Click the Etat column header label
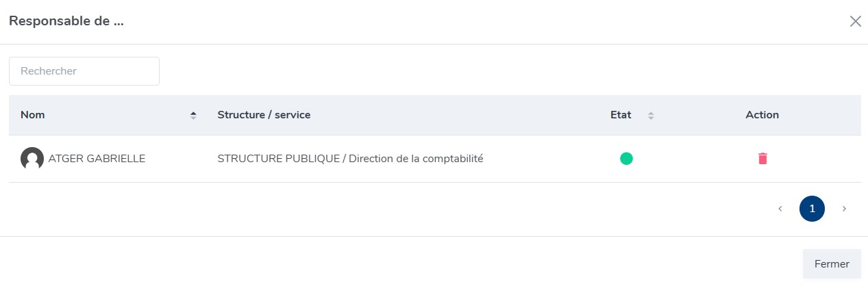The height and width of the screenshot is (286, 868). 621,115
